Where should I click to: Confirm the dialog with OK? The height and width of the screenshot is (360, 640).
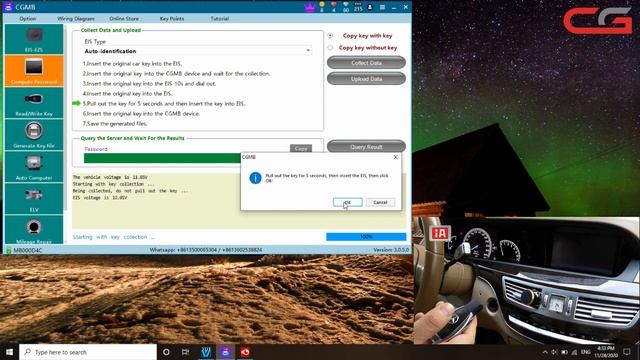click(x=347, y=202)
